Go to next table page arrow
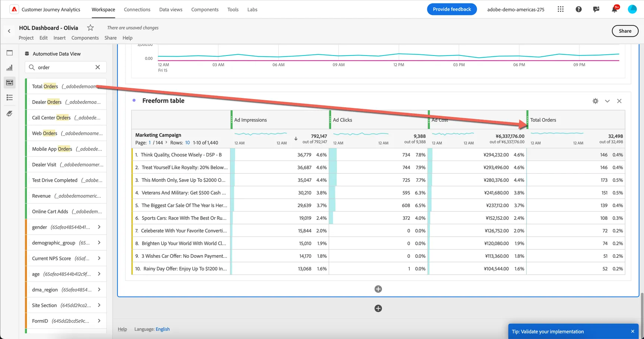Image resolution: width=644 pixels, height=339 pixels. pos(166,142)
